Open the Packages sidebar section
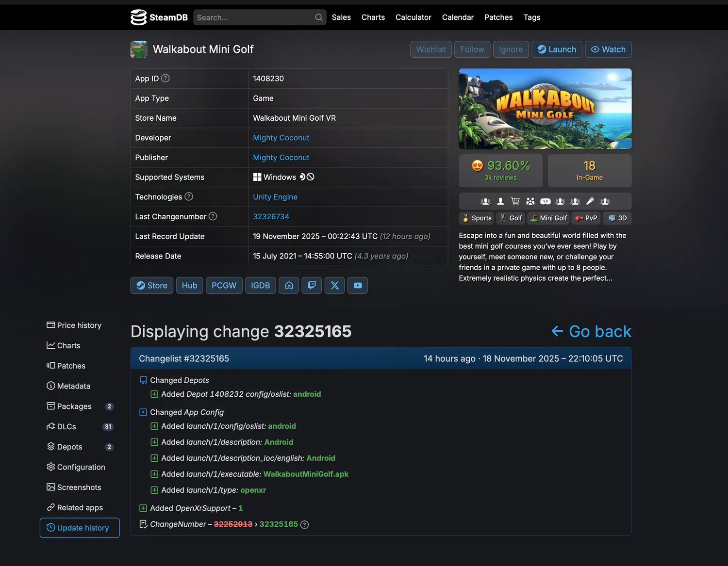728x566 pixels. [80, 406]
